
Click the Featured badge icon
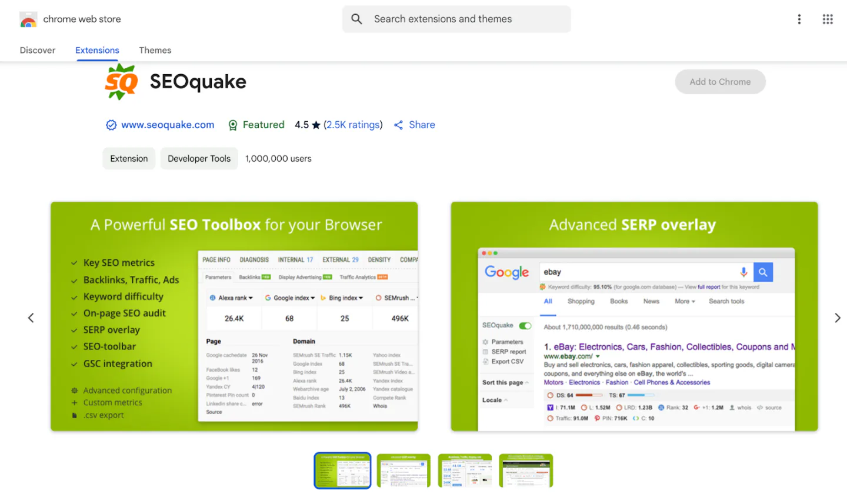[x=233, y=125]
